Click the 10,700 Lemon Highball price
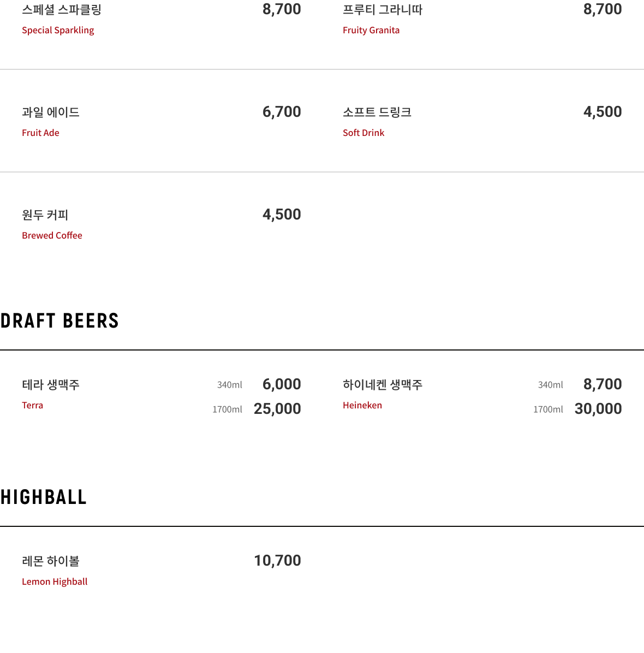 tap(278, 561)
